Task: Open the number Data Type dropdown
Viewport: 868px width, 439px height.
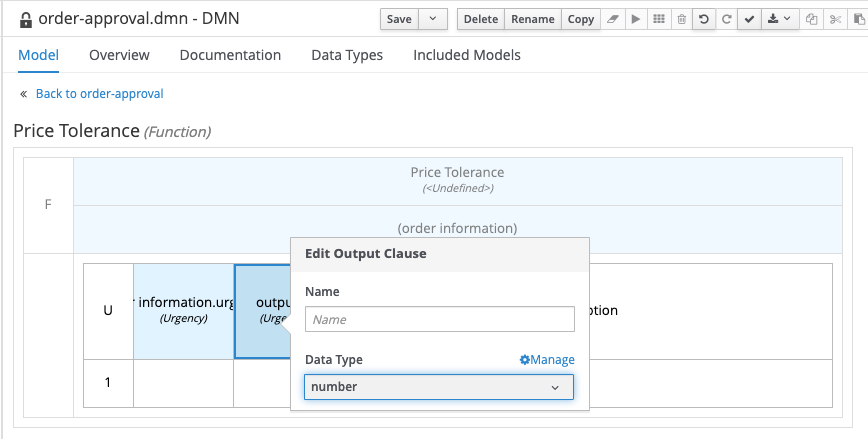Action: point(438,387)
